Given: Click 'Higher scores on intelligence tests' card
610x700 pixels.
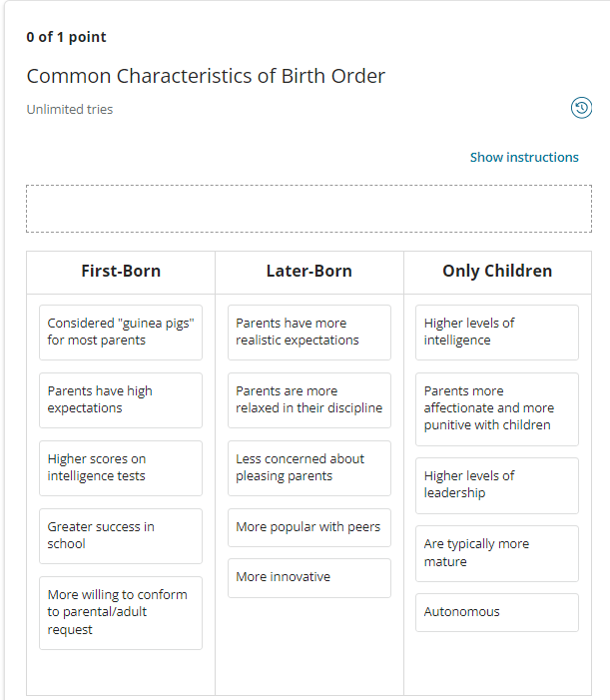Looking at the screenshot, I should (121, 468).
